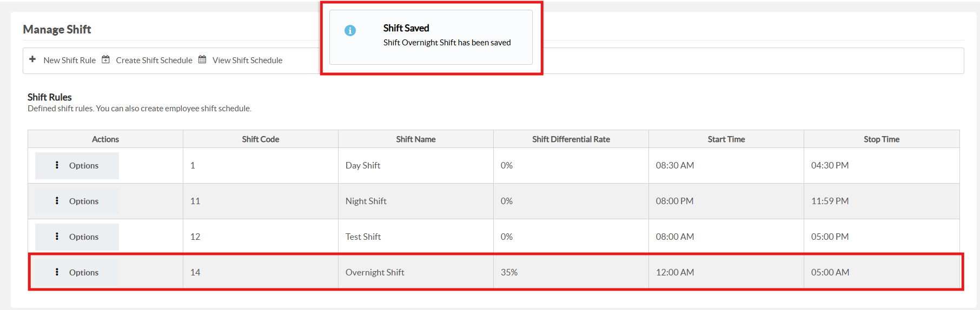Expand Options menu for Overnight Shift

77,273
